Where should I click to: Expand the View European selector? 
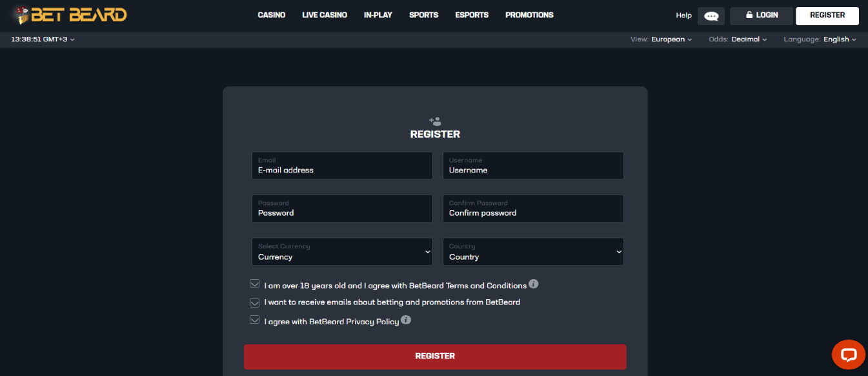point(661,39)
